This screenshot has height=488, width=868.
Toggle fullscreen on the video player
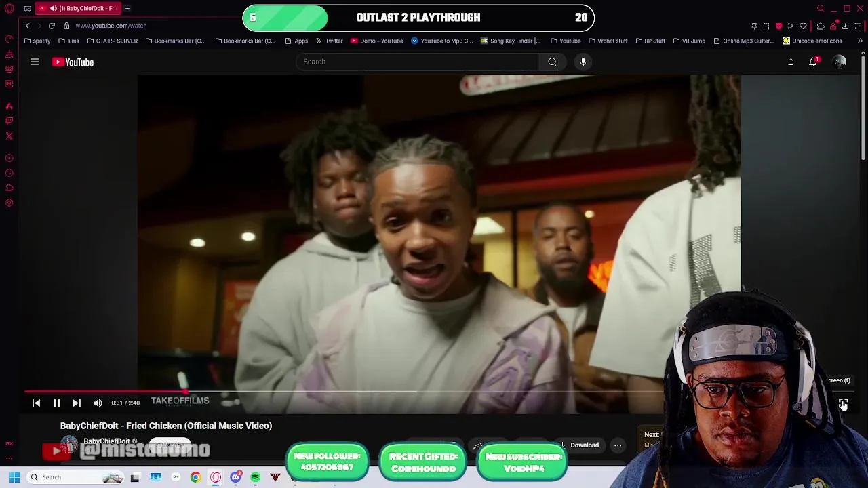click(843, 403)
